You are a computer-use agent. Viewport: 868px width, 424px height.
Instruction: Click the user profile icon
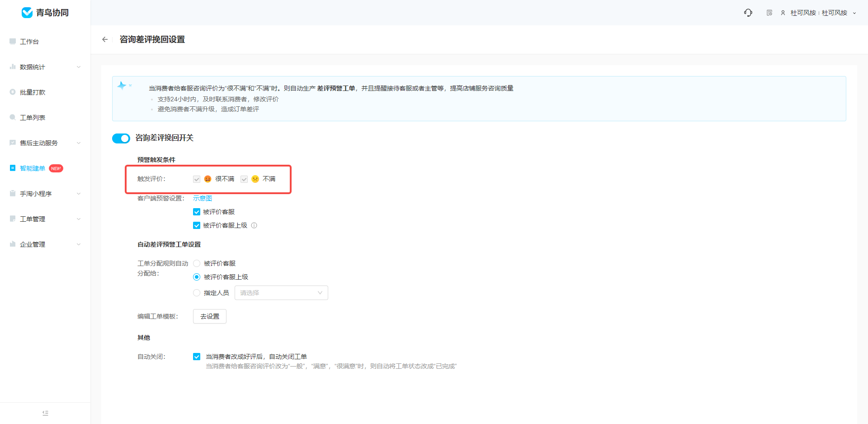(783, 13)
